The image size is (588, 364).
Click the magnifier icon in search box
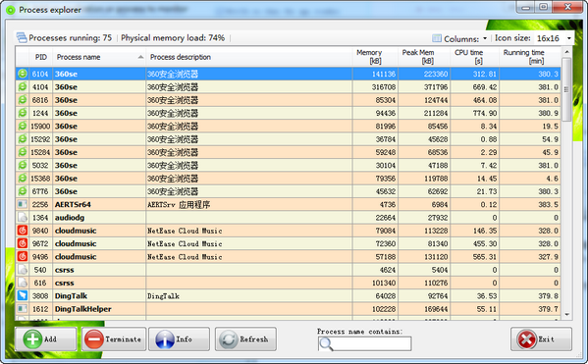(326, 343)
